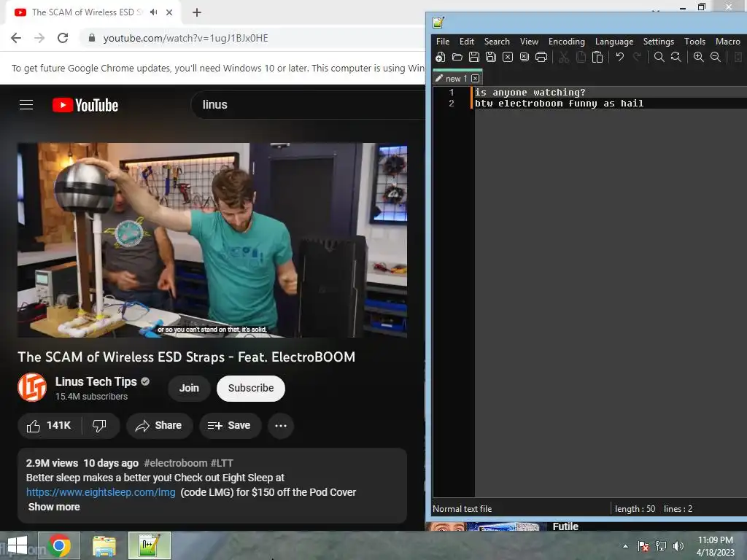Image resolution: width=747 pixels, height=560 pixels.
Task: Open a file with the Notepad++ folder icon
Action: pos(457,57)
